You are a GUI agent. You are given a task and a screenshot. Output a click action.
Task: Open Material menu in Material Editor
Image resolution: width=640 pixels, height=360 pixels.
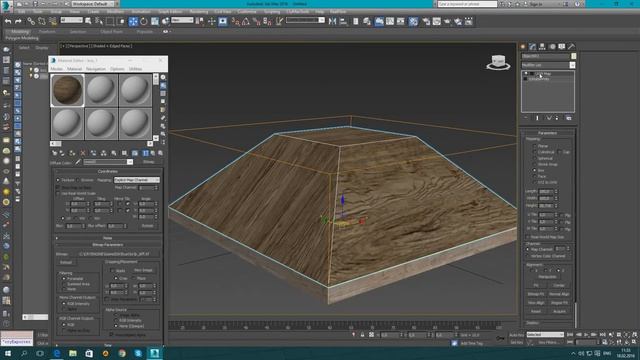74,69
